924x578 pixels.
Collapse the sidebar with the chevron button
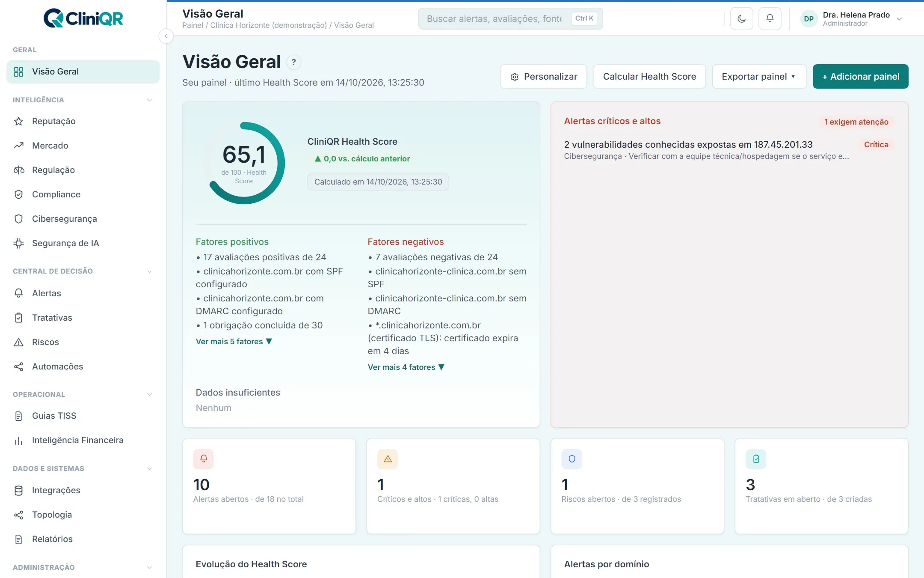click(166, 36)
